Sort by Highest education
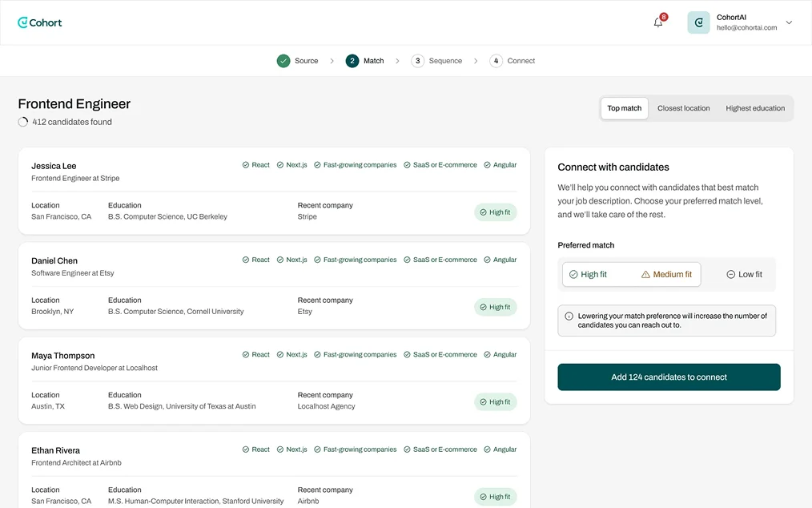 [x=755, y=108]
